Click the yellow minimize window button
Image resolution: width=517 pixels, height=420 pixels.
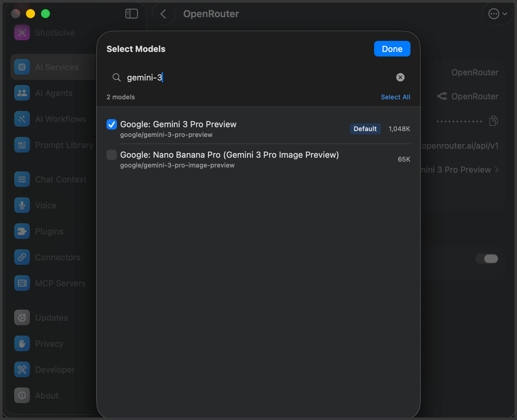click(x=31, y=14)
